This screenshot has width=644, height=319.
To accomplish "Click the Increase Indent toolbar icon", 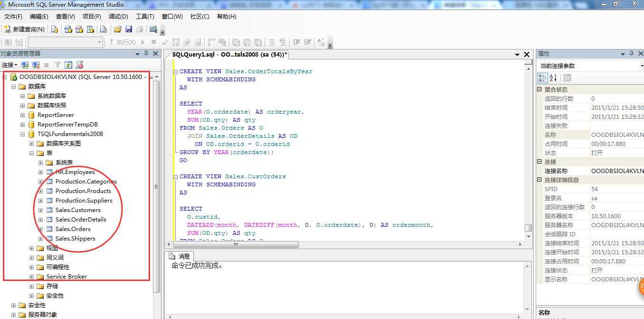I will [x=308, y=42].
